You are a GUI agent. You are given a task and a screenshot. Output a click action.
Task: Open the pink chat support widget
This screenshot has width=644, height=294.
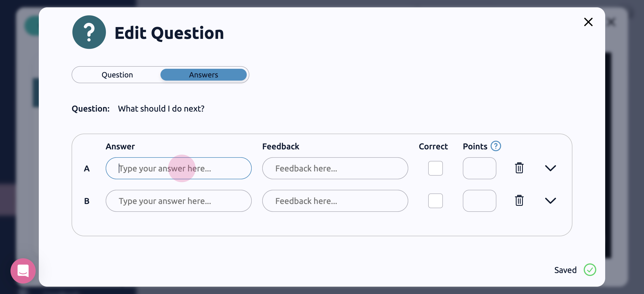pos(23,271)
